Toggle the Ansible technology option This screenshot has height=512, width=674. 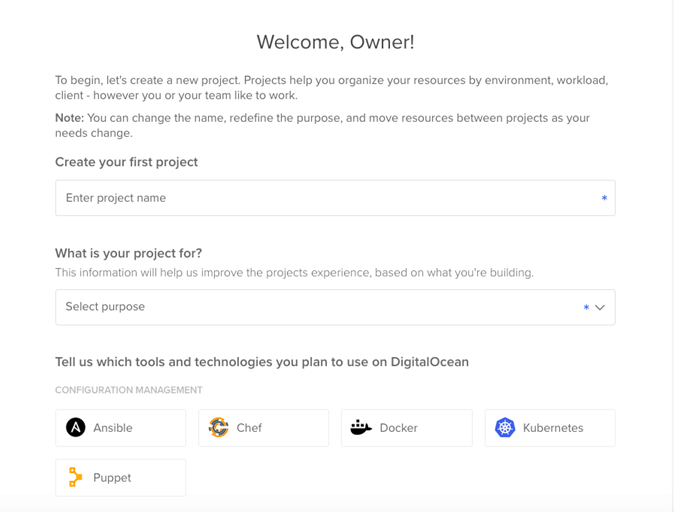(x=121, y=428)
